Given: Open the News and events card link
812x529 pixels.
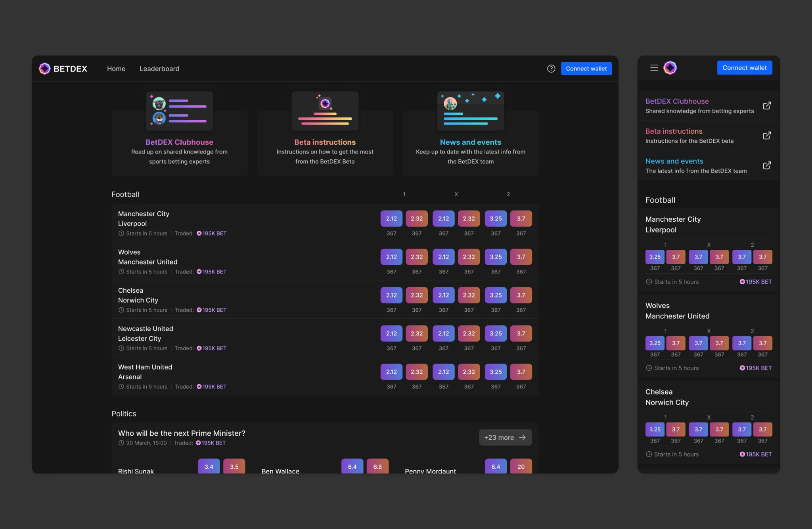Looking at the screenshot, I should pos(470,142).
